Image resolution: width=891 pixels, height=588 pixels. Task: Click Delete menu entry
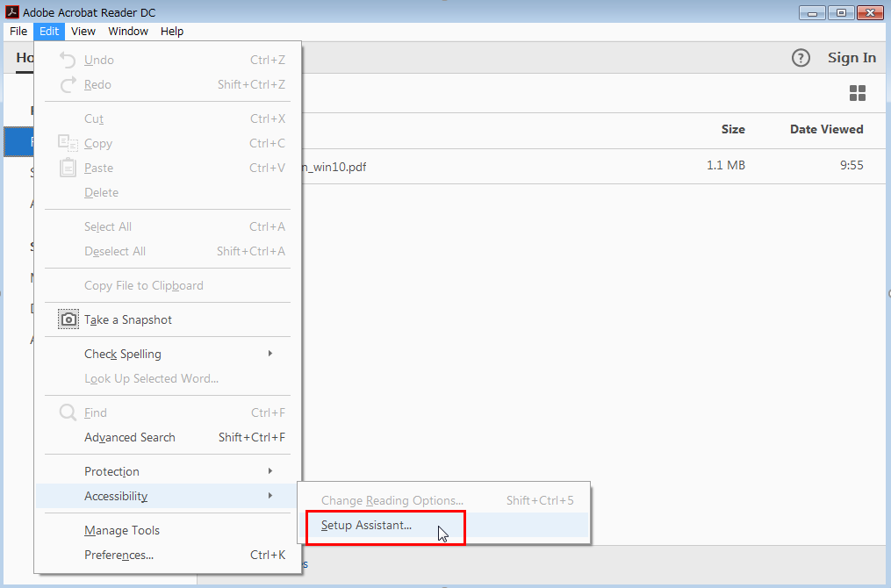point(168,192)
